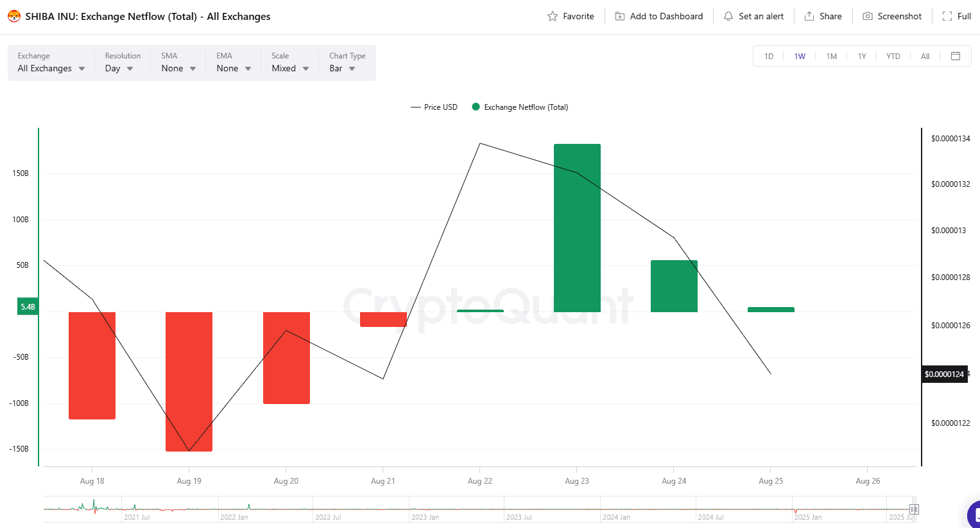
Task: Switch to the 1M time range tab
Action: click(831, 56)
